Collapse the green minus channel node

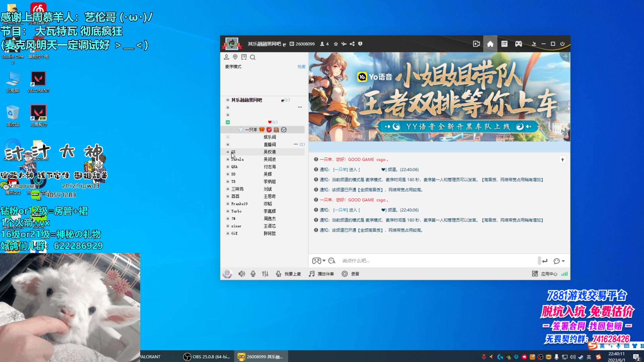click(228, 122)
